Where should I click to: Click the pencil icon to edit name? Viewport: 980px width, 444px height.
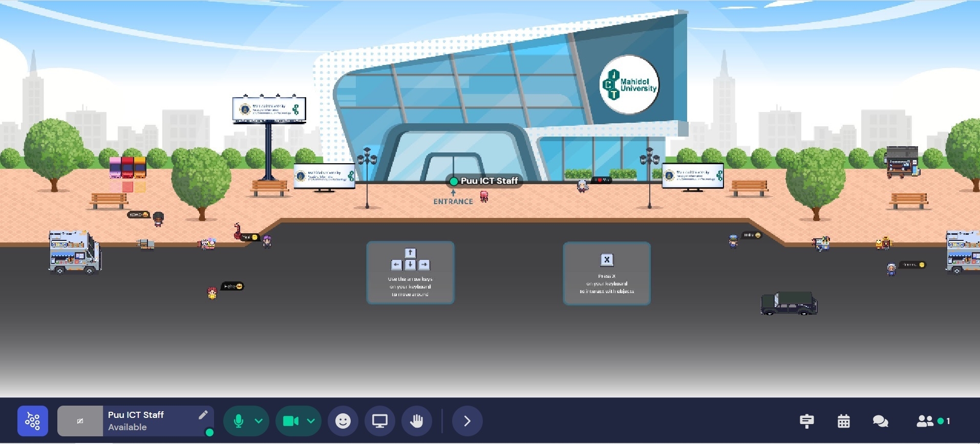(x=203, y=415)
